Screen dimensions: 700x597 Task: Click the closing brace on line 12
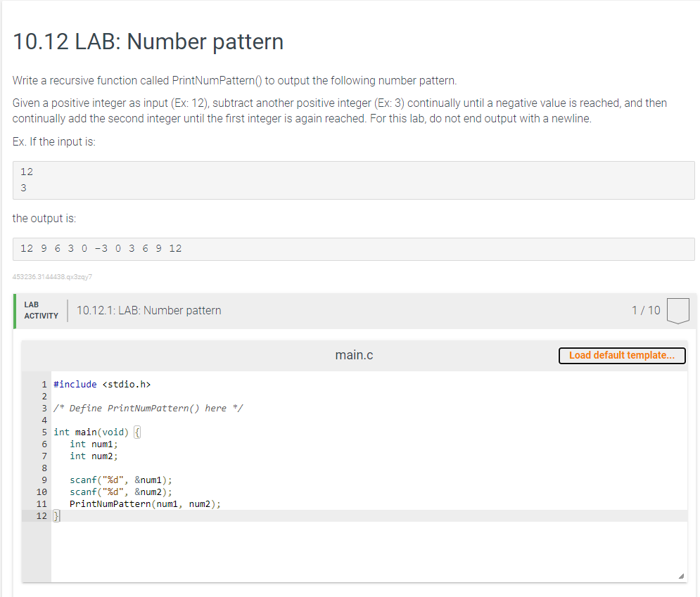(x=56, y=515)
